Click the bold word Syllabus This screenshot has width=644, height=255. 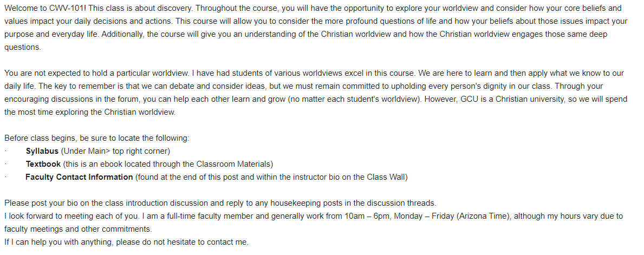pos(42,151)
